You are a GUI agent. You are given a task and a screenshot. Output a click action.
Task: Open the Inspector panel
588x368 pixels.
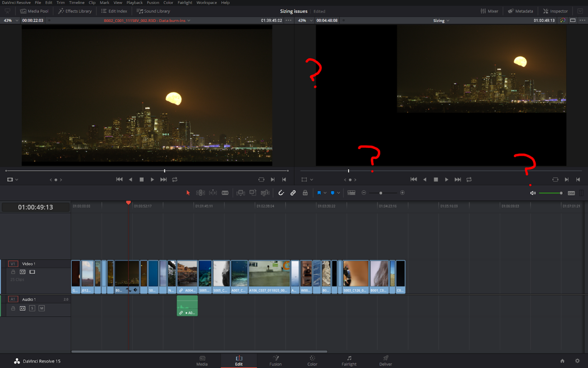tap(555, 11)
